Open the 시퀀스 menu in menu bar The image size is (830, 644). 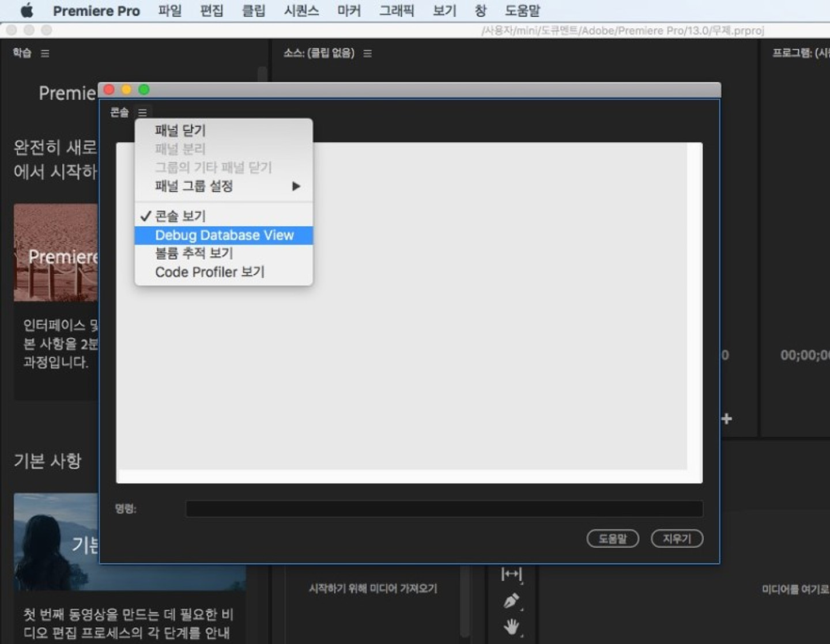tap(301, 10)
